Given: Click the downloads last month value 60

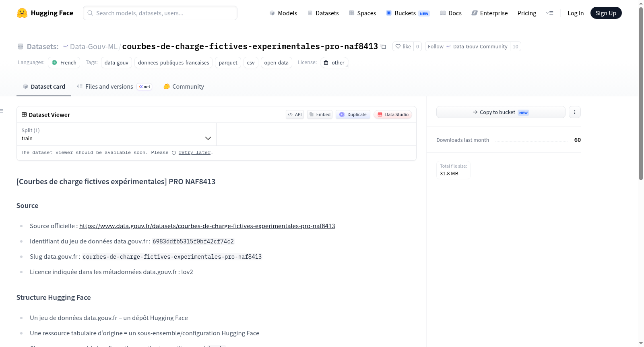Looking at the screenshot, I should point(578,140).
